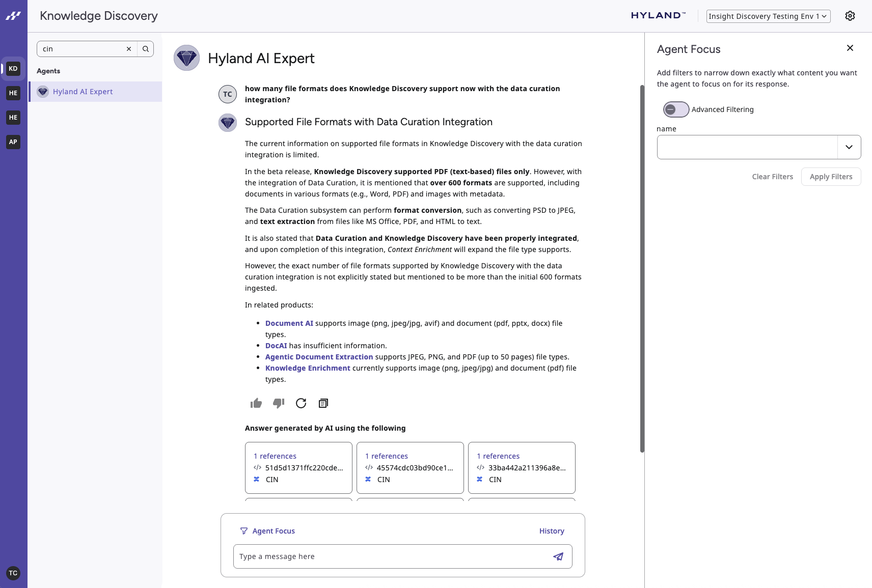Open the Document AI link
872x588 pixels.
[x=289, y=323]
